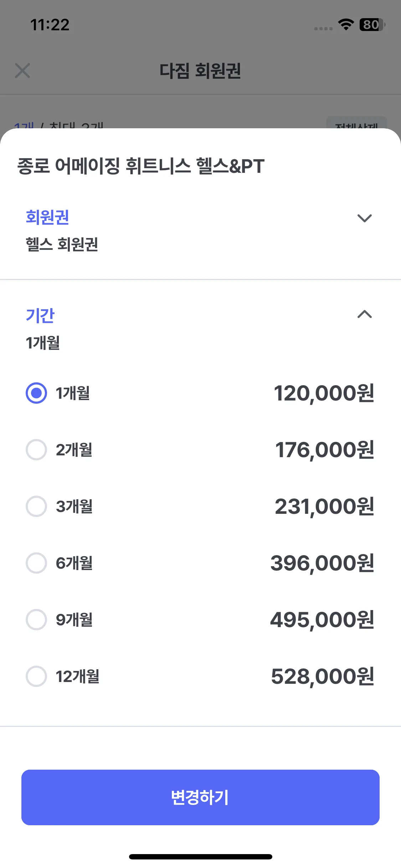Select the 1개월 radio button

pyautogui.click(x=36, y=393)
